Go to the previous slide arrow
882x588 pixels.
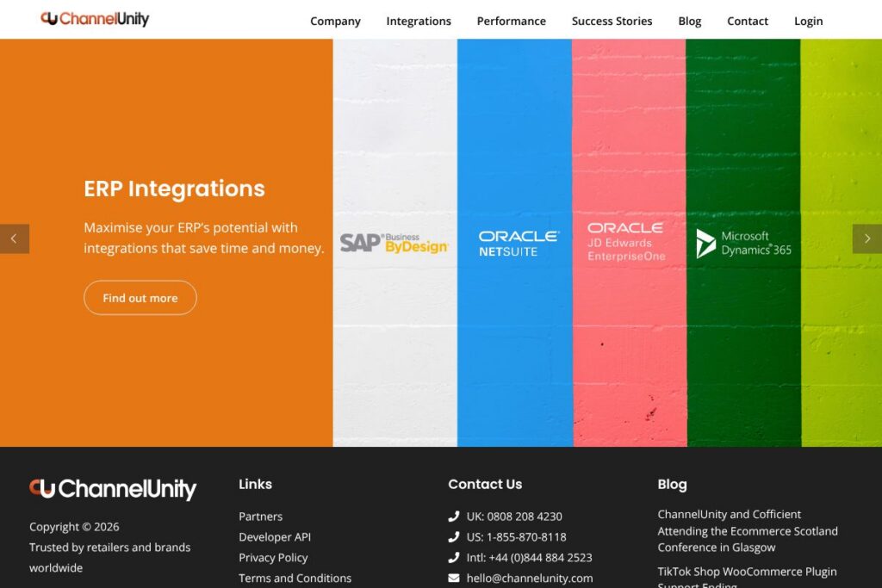(x=14, y=238)
